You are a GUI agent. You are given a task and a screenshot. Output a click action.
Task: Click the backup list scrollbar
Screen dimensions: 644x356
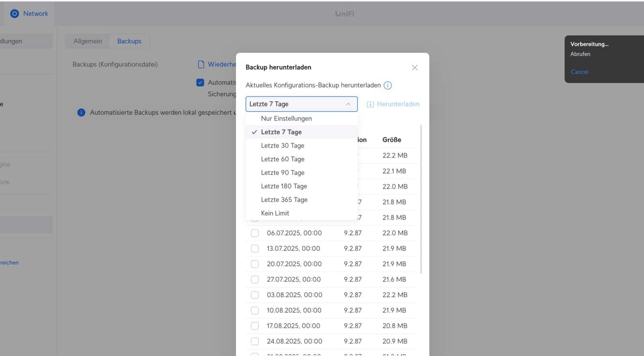421,198
